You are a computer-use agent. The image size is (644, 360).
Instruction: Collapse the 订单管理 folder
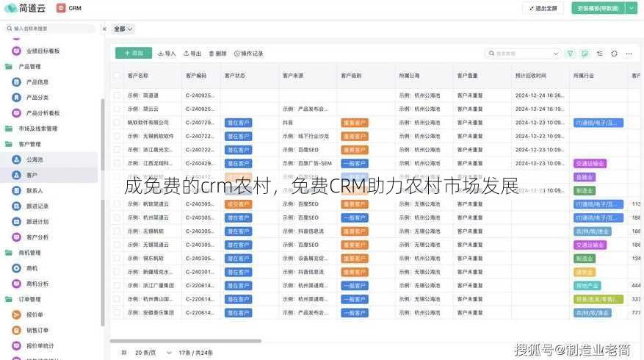pos(9,299)
